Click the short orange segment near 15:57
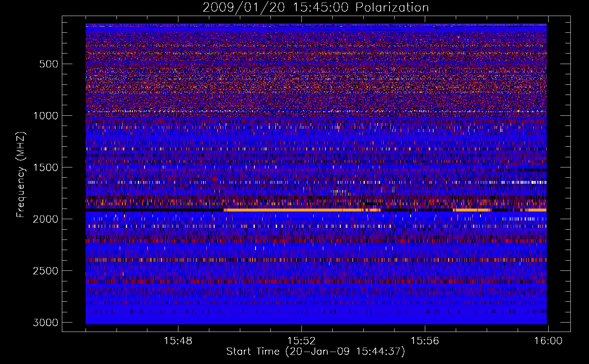Viewport: 589px width, 364px height. (x=472, y=210)
